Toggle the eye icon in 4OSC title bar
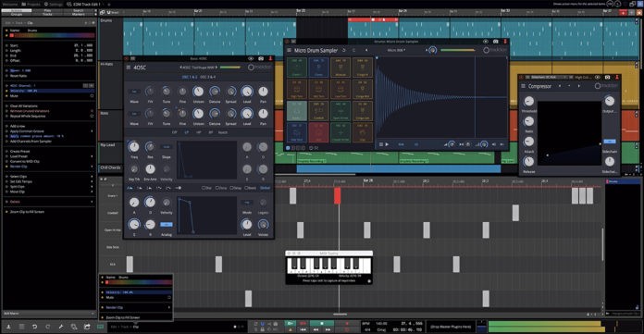This screenshot has width=644, height=334. tap(251, 58)
